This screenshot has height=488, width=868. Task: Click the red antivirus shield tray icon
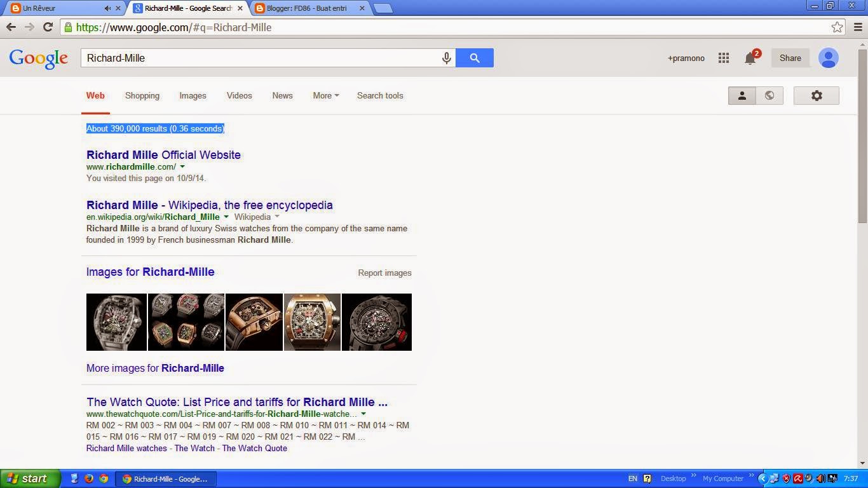(786, 478)
